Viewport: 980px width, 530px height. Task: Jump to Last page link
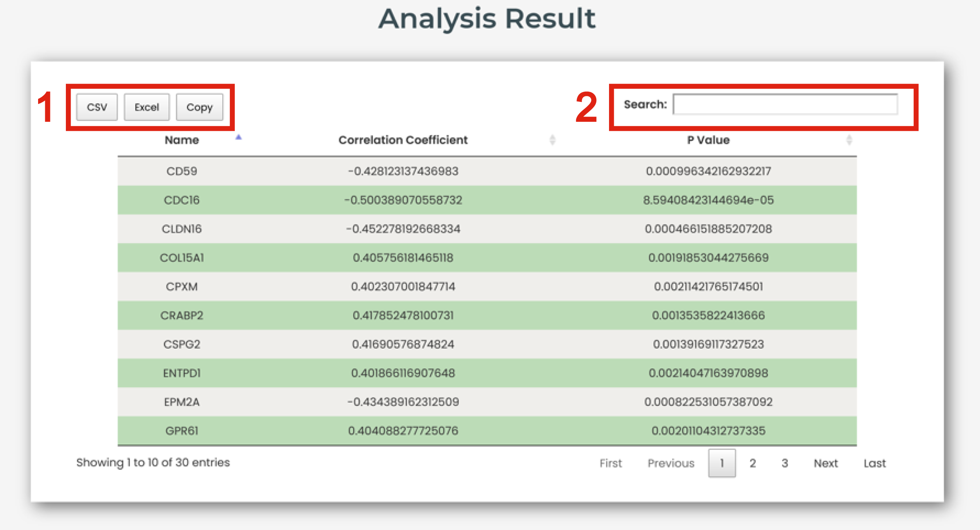point(874,463)
